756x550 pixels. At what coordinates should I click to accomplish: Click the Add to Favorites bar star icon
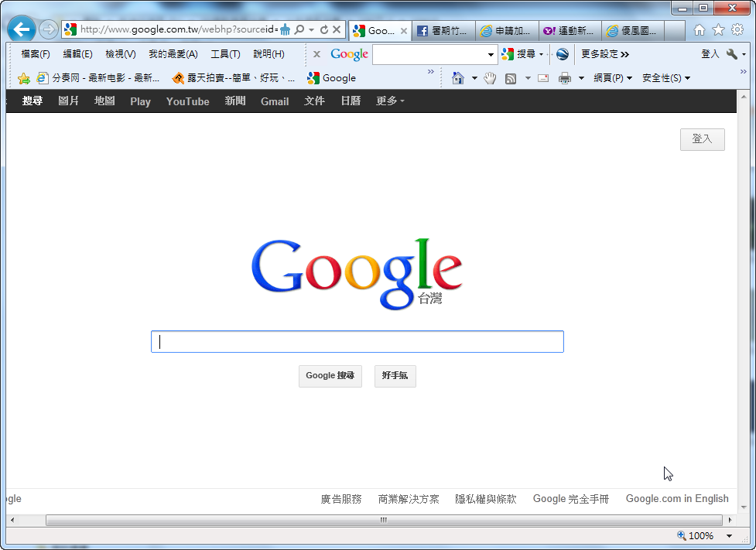coord(24,78)
